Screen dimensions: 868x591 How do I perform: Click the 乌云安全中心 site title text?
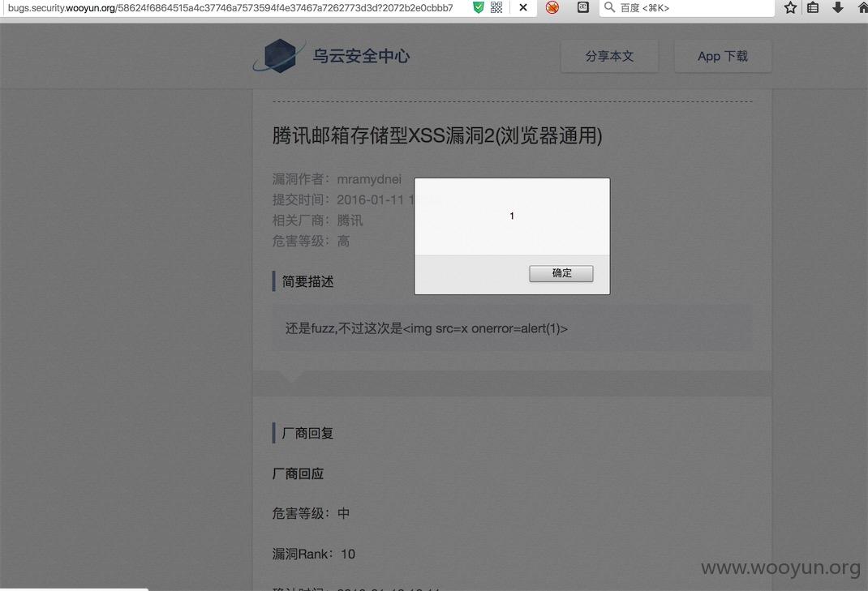coord(361,56)
